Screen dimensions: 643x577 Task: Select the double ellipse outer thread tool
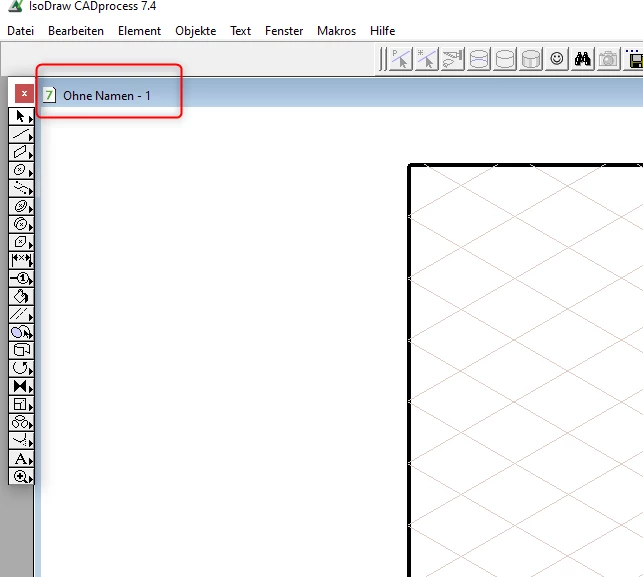pos(21,224)
